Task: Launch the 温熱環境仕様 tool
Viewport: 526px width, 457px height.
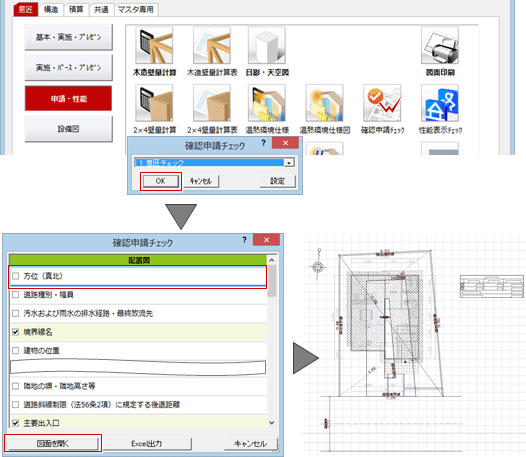Action: tap(267, 103)
